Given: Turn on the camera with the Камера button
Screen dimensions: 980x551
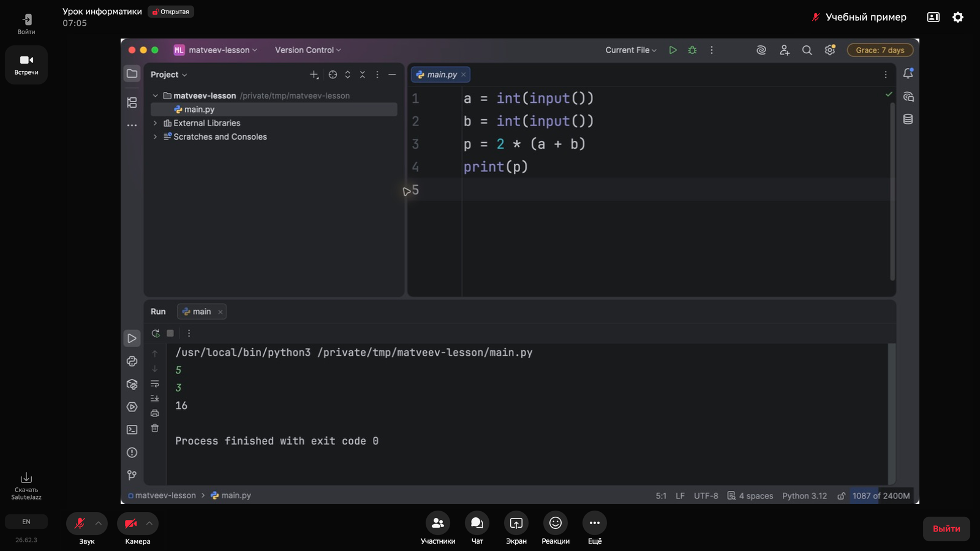Looking at the screenshot, I should point(130,523).
